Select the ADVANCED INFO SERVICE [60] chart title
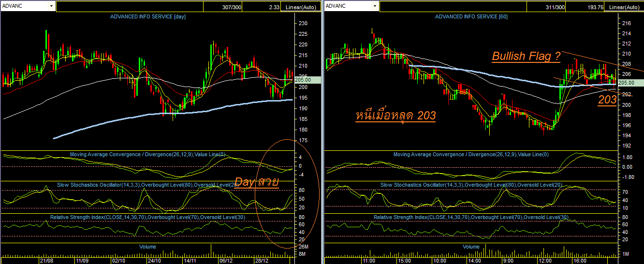Viewport: 644px width, 264px height. pos(471,16)
